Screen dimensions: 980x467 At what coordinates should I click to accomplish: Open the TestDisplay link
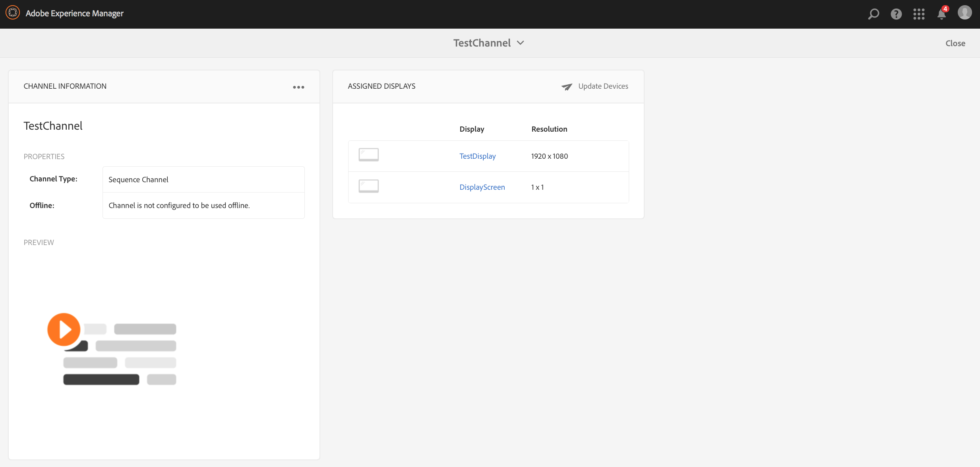pos(477,156)
